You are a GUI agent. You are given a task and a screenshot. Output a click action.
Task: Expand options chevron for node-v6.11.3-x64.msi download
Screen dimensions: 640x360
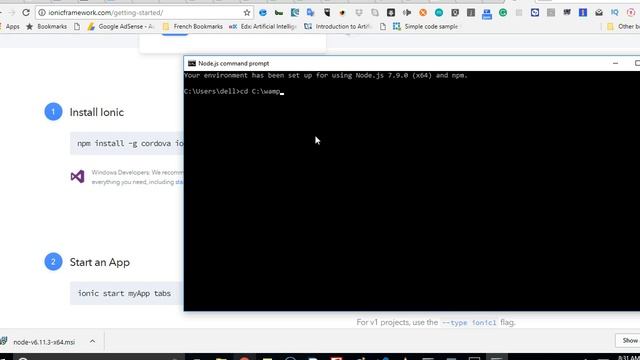[x=92, y=341]
